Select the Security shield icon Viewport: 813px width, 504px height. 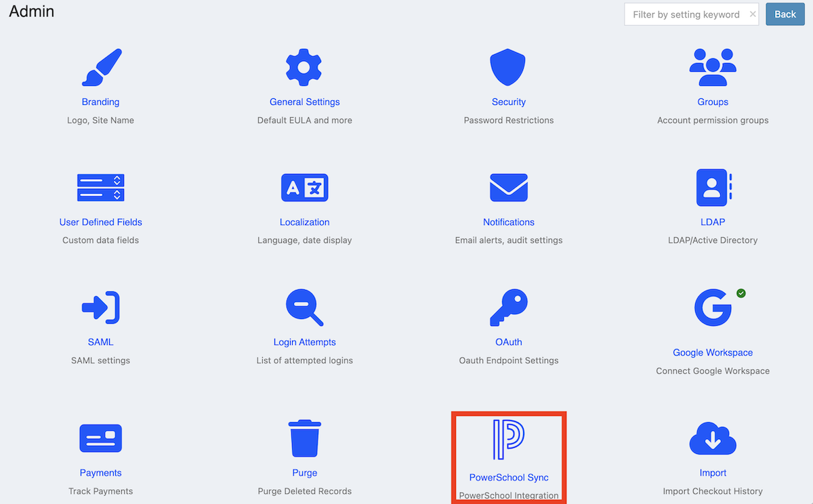coord(508,67)
